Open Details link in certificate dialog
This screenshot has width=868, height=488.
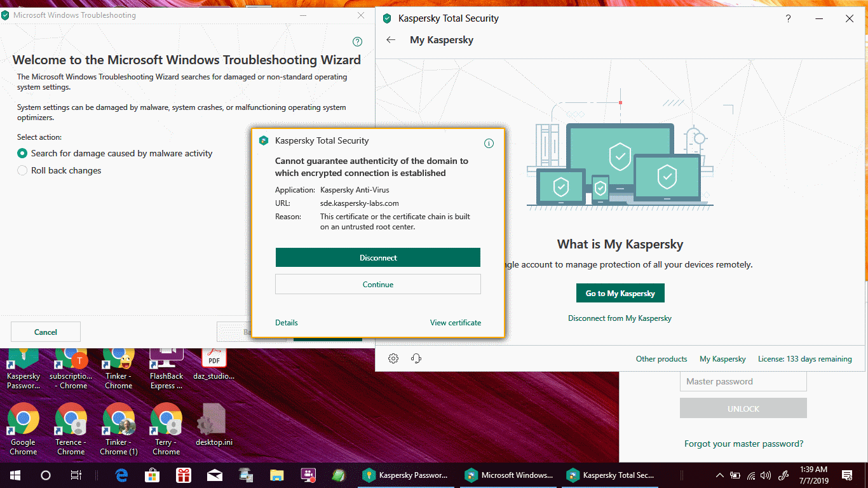click(287, 323)
